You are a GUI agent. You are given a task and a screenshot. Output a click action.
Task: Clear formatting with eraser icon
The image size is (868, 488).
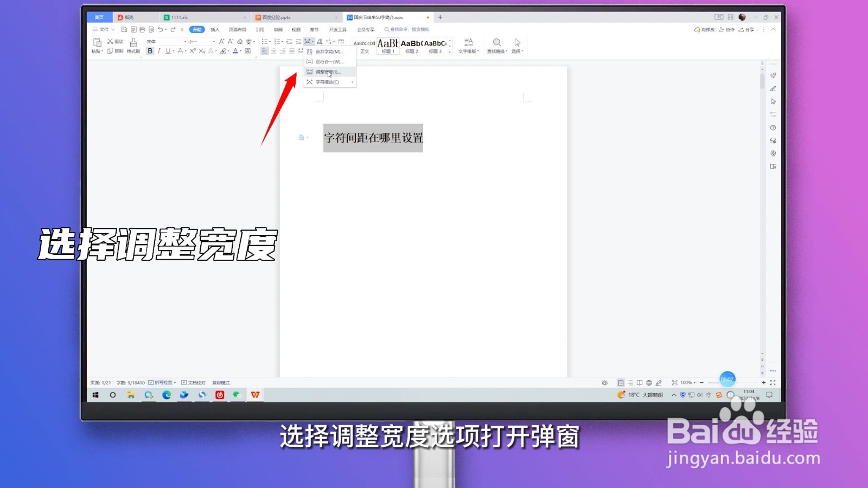coord(240,41)
